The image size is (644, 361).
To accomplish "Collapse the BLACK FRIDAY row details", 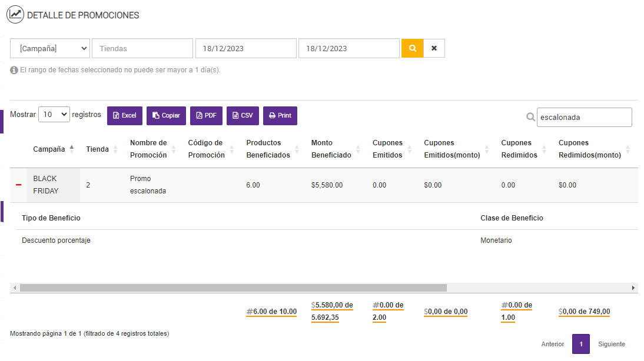I will coord(19,185).
